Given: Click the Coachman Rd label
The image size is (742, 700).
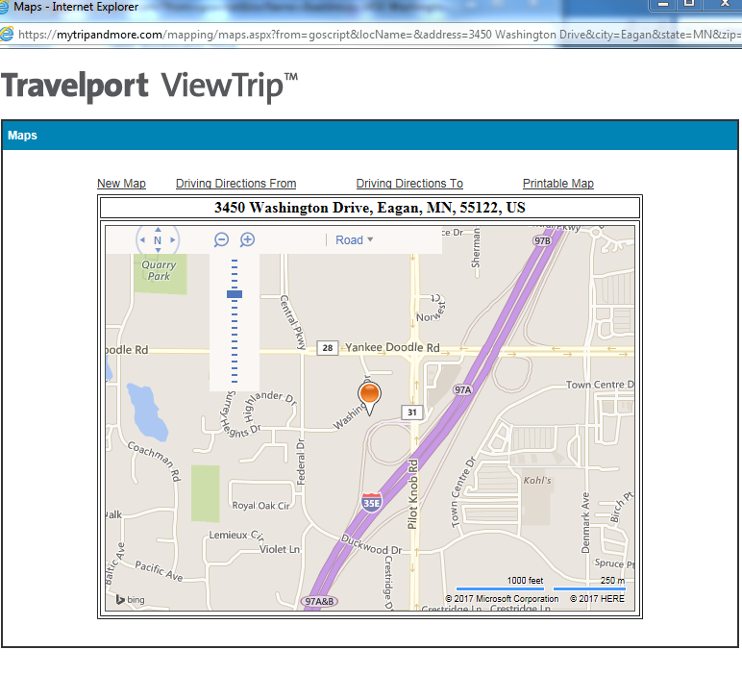Looking at the screenshot, I should click(x=155, y=461).
